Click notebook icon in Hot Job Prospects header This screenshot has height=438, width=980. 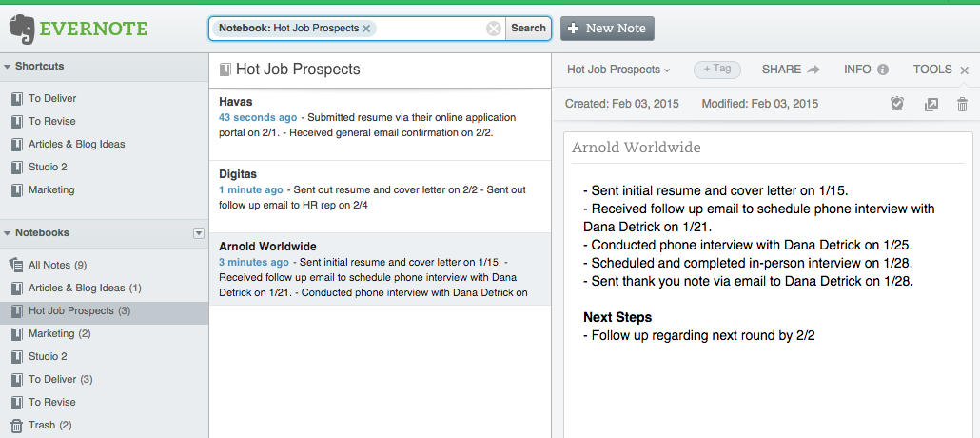225,70
